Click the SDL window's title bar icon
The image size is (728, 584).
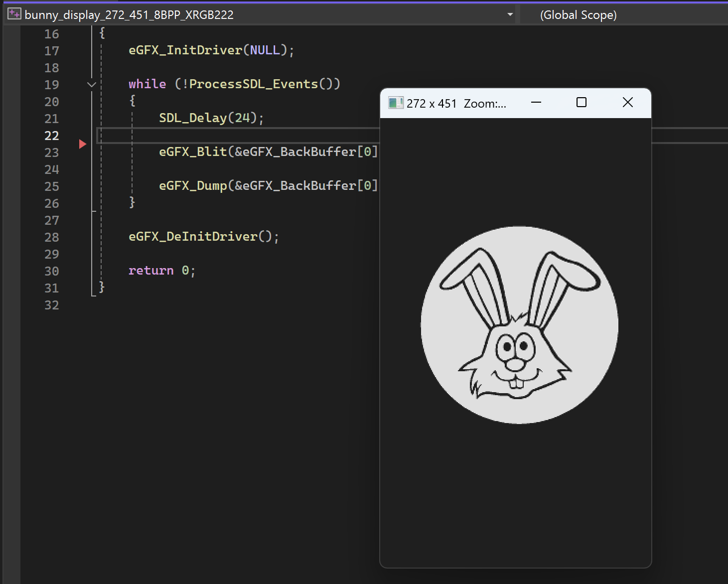[396, 103]
